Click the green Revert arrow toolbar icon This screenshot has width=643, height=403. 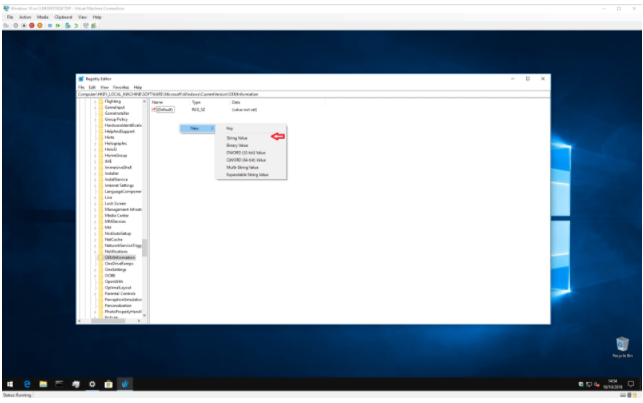click(76, 25)
